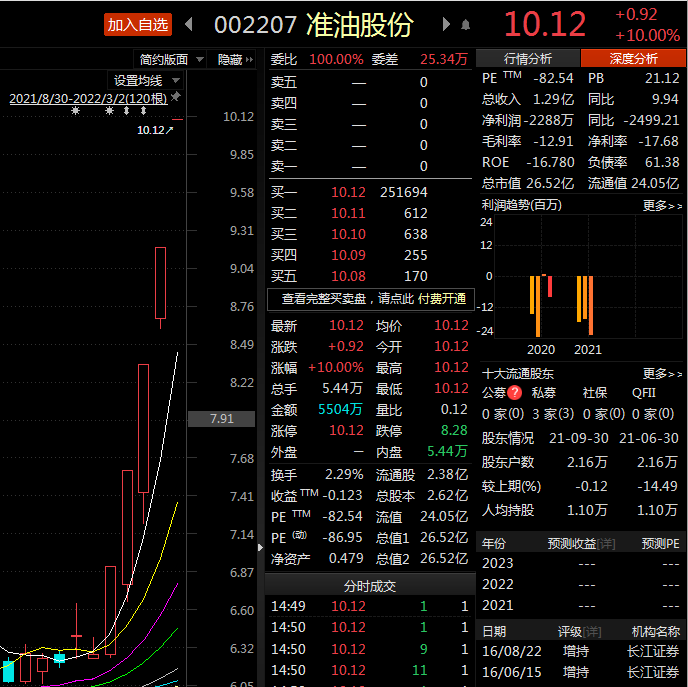The width and height of the screenshot is (688, 687).
Task: Go to next stock with right arrow
Action: pyautogui.click(x=440, y=25)
